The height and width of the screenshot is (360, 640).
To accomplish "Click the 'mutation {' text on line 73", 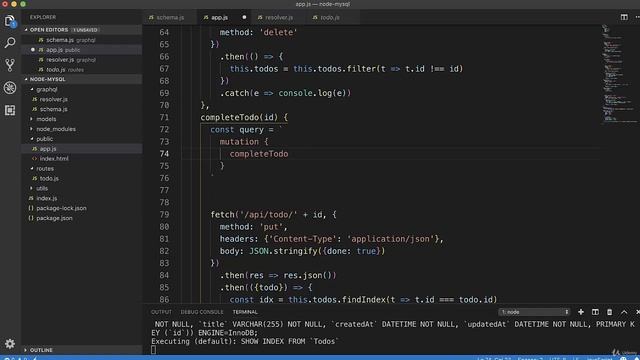I will tap(244, 142).
